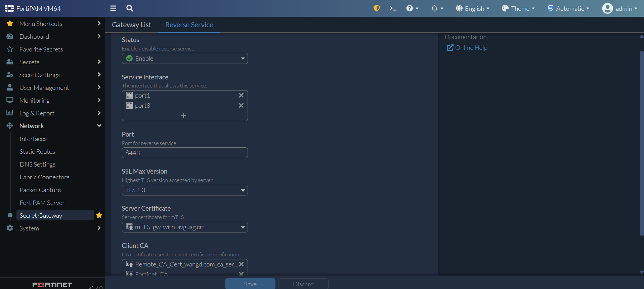The height and width of the screenshot is (289, 644).
Task: Remove the Remote_CA_Cert_wangd.com client CA
Action: coord(241,264)
